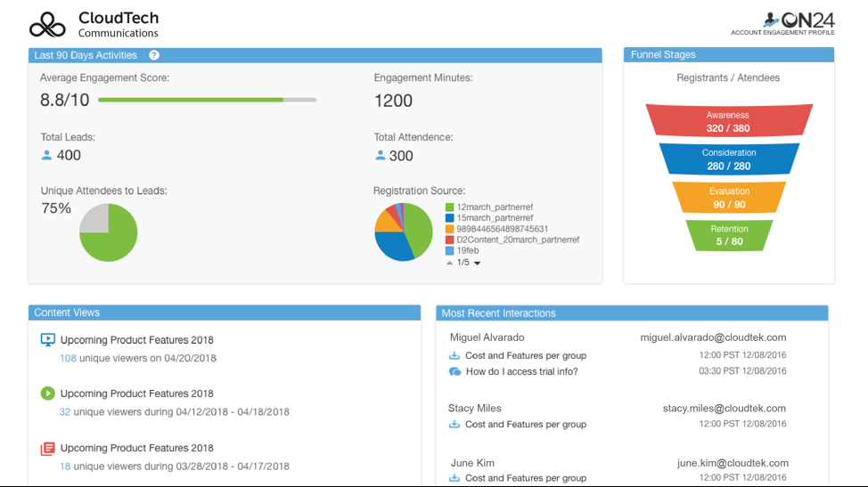Click the 'Last 90 Days Activities' header
This screenshot has height=487, width=868.
click(315, 55)
